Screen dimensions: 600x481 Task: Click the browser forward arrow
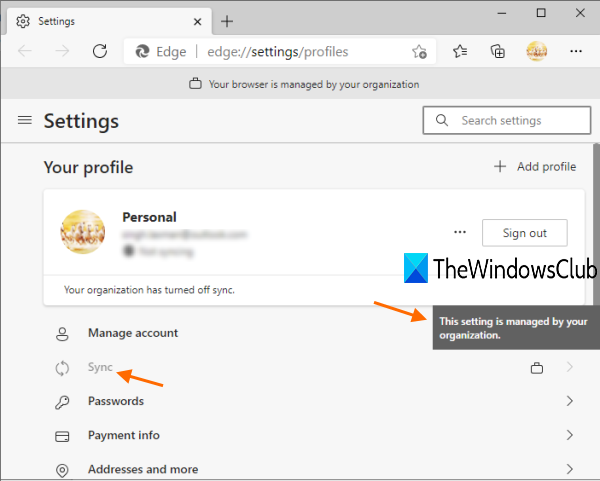click(x=62, y=51)
